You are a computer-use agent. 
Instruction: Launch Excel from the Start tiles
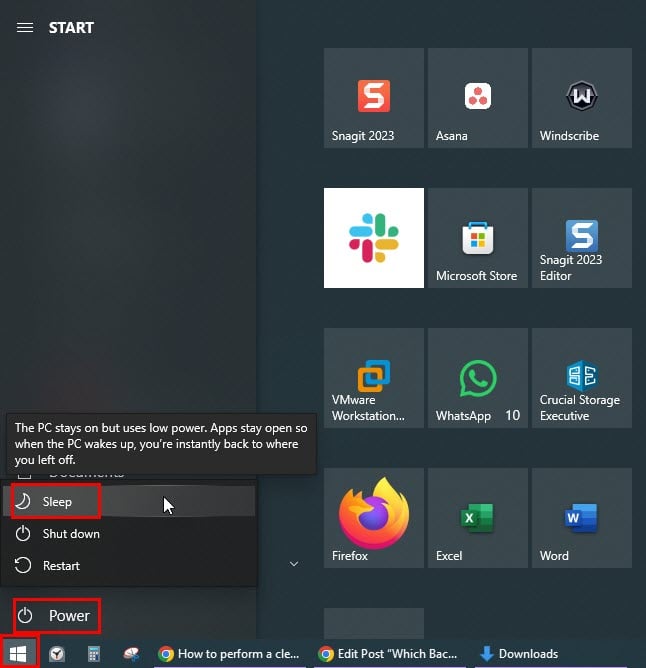coord(477,518)
